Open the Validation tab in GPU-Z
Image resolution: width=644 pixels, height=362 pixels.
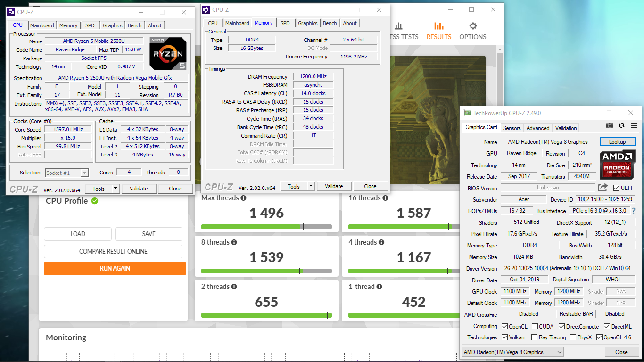click(566, 128)
